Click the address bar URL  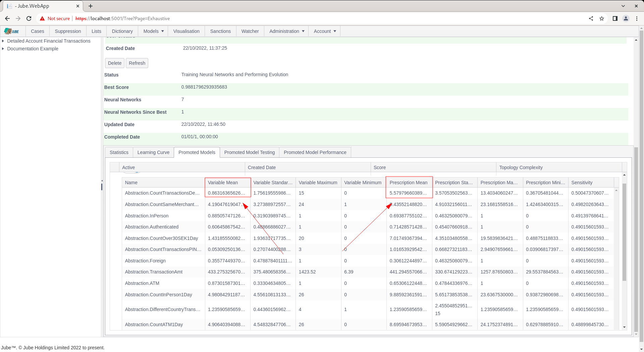point(122,18)
